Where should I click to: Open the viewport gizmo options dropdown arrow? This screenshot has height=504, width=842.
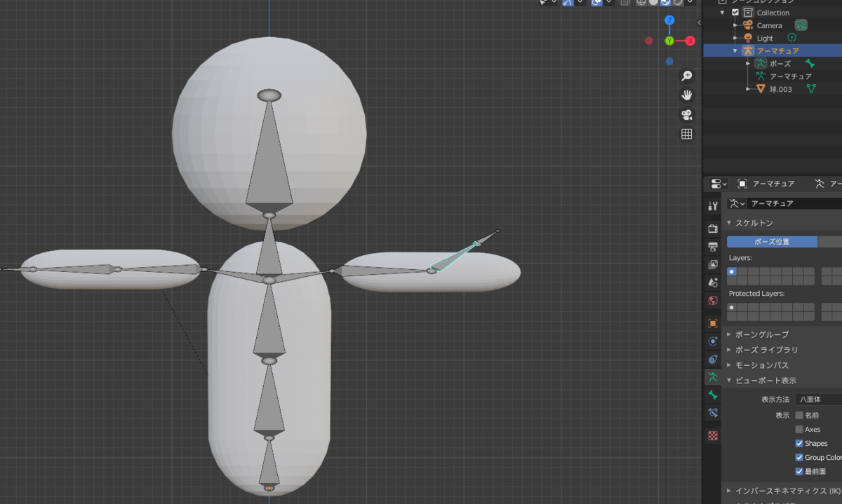tap(581, 2)
